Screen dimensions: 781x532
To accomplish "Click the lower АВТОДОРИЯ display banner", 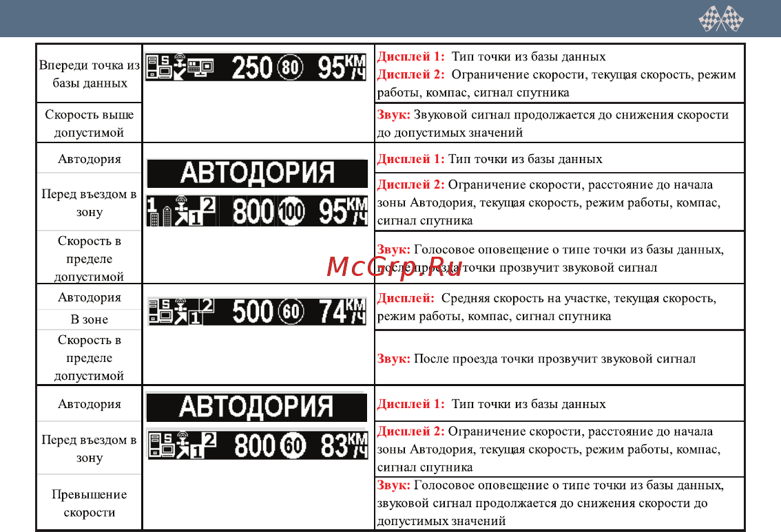I will pyautogui.click(x=256, y=407).
